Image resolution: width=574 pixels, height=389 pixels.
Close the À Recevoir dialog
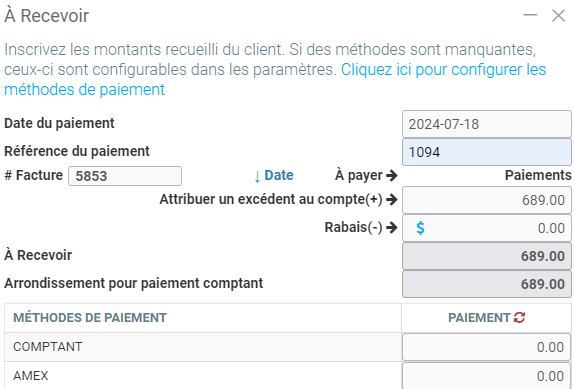[559, 15]
